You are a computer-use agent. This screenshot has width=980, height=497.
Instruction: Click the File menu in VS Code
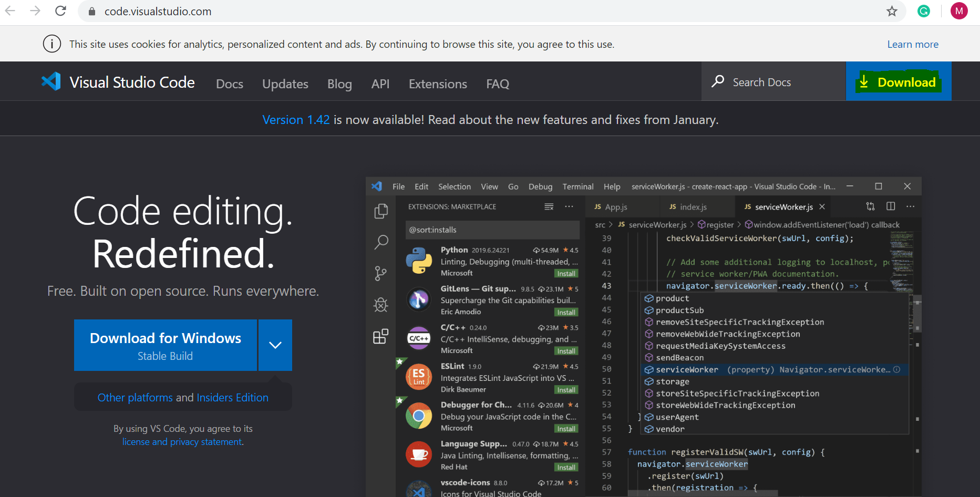pos(399,187)
